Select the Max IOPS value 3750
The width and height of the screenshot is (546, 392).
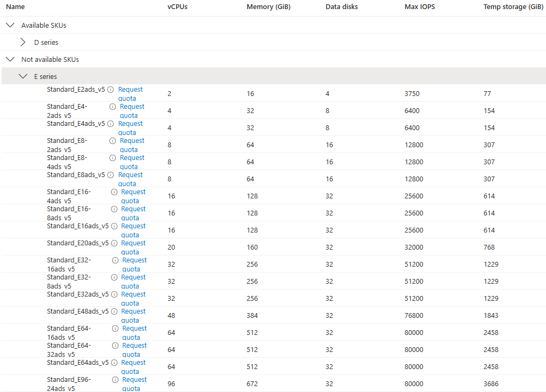[x=412, y=93]
